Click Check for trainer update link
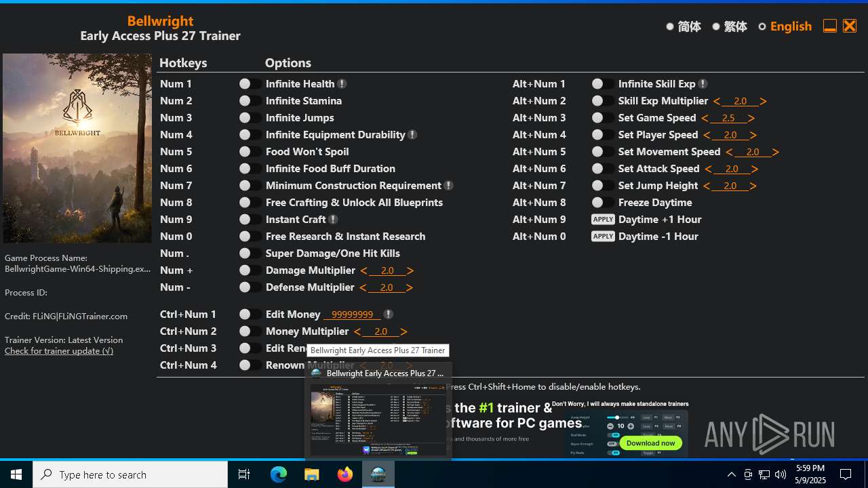The width and height of the screenshot is (868, 488). click(x=59, y=351)
